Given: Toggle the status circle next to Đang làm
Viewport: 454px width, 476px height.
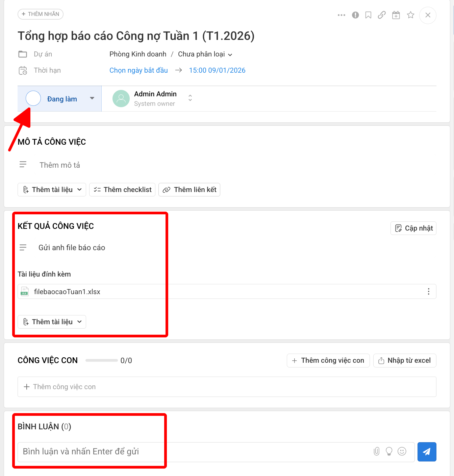Looking at the screenshot, I should 33,98.
